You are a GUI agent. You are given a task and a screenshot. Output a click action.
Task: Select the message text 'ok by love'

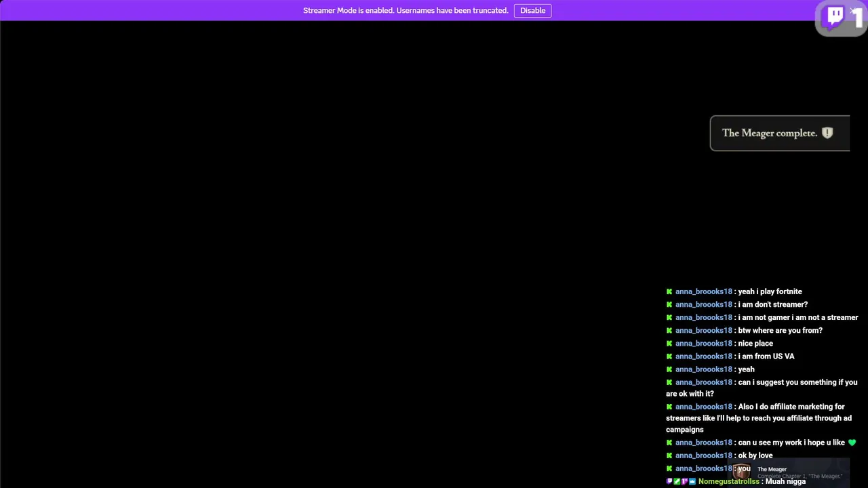(755, 455)
